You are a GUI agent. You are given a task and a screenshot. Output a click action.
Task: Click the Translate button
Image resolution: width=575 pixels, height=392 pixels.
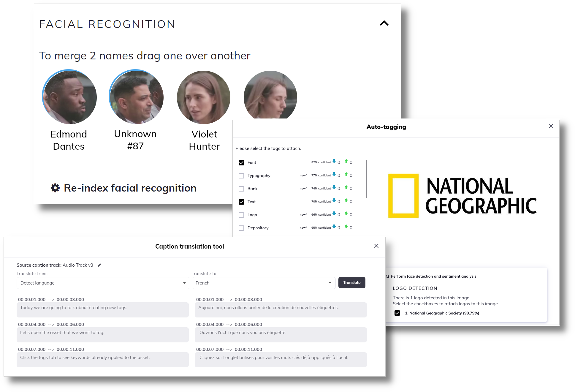[352, 282]
